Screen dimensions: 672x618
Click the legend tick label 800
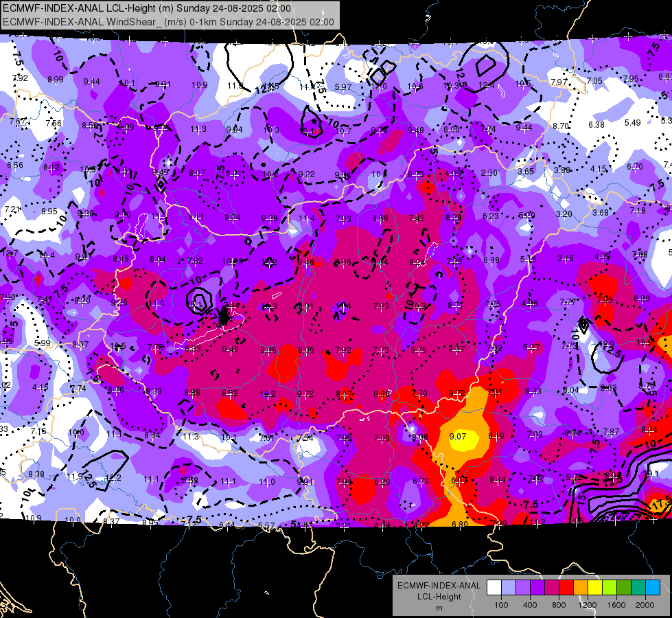click(559, 605)
